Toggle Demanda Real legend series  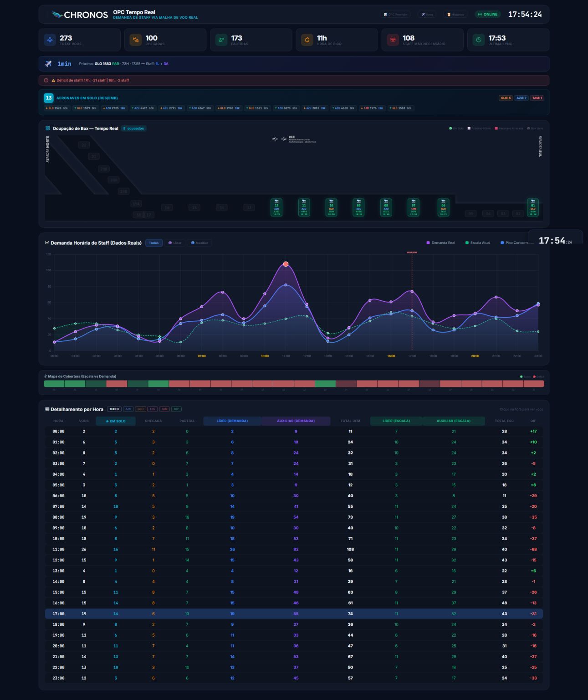coord(440,243)
